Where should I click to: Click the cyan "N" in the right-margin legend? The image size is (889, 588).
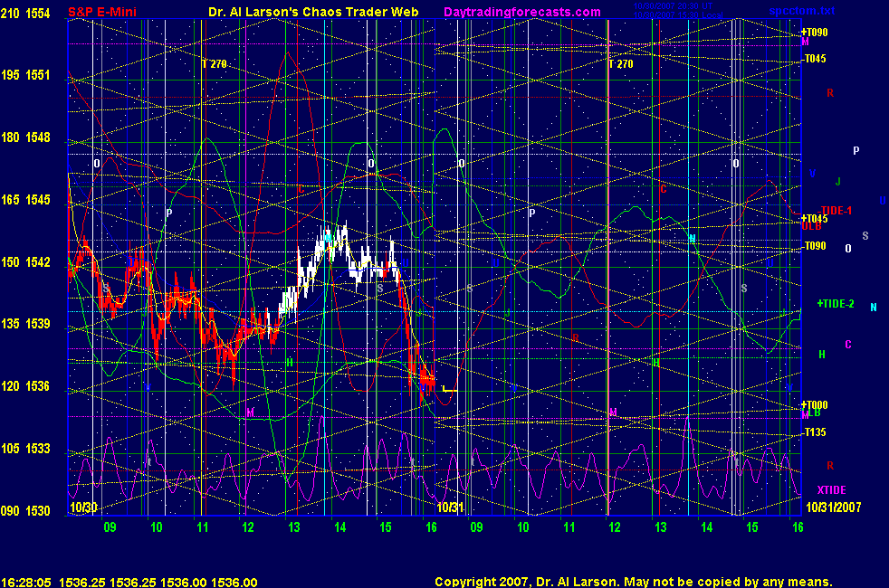click(873, 307)
